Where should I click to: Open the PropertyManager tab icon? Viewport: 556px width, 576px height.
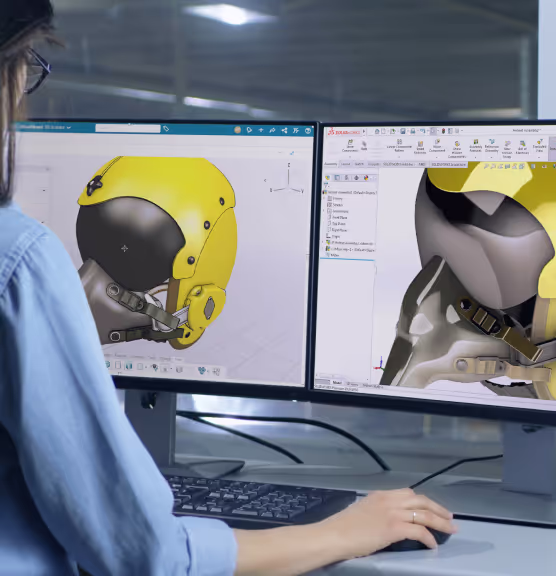(x=337, y=178)
